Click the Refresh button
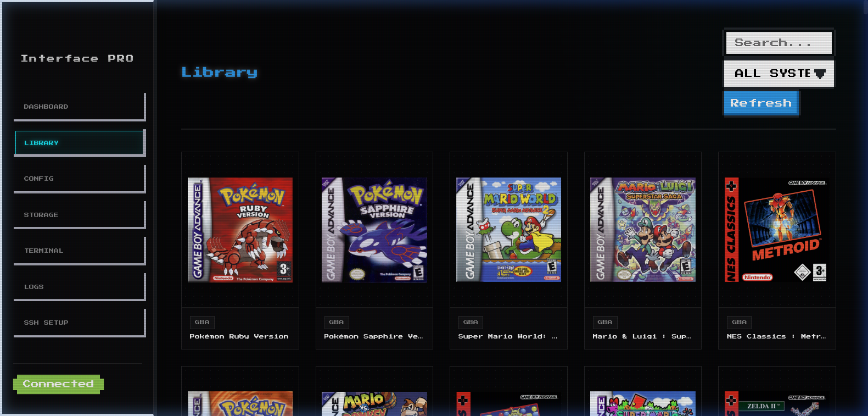Screen dimensions: 868x416 click(x=760, y=103)
